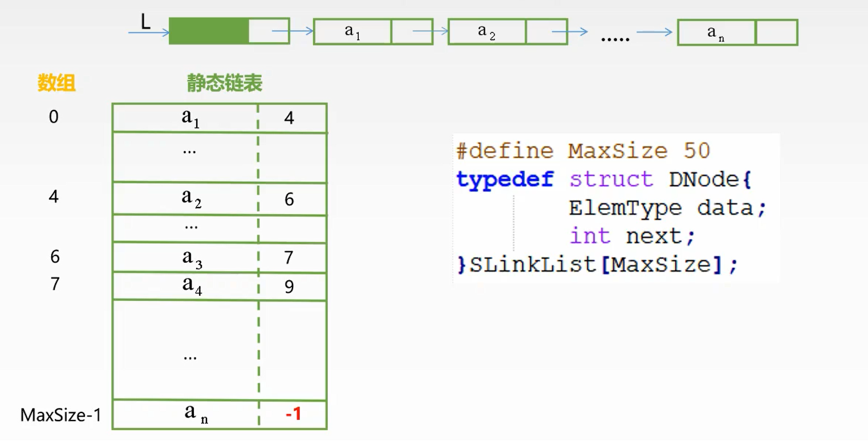The width and height of the screenshot is (868, 441).
Task: Click the a2 cell in the static list table
Action: point(185,198)
